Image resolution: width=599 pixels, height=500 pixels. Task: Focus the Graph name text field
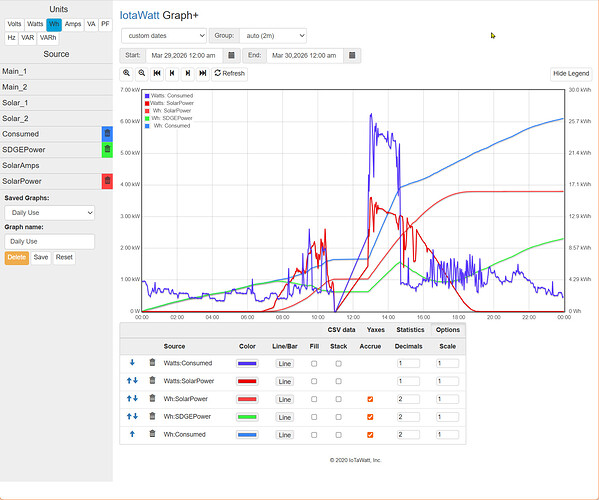point(50,241)
